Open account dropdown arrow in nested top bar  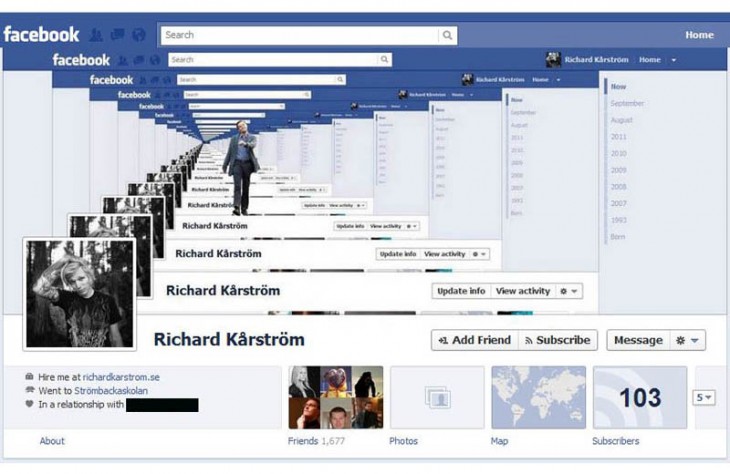point(673,60)
